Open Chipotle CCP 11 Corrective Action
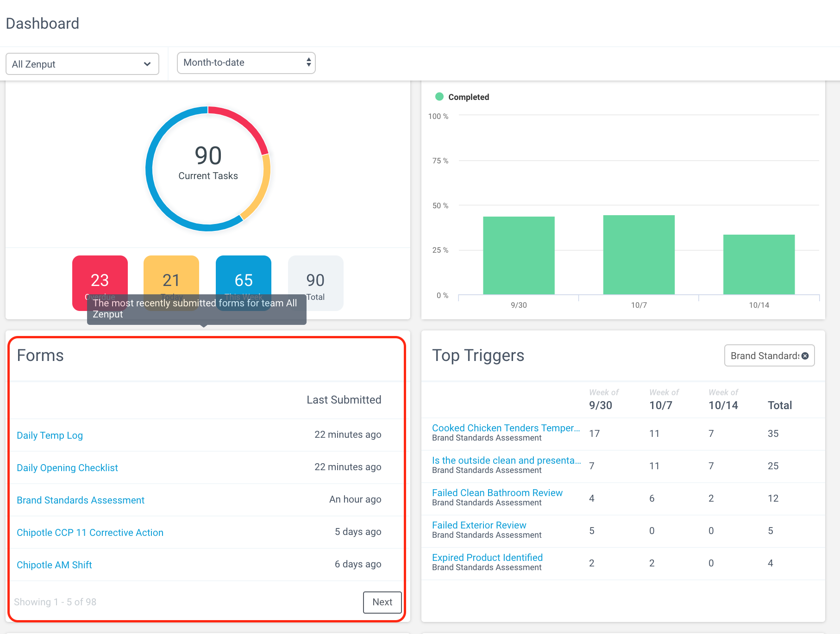The image size is (840, 634). (x=90, y=533)
